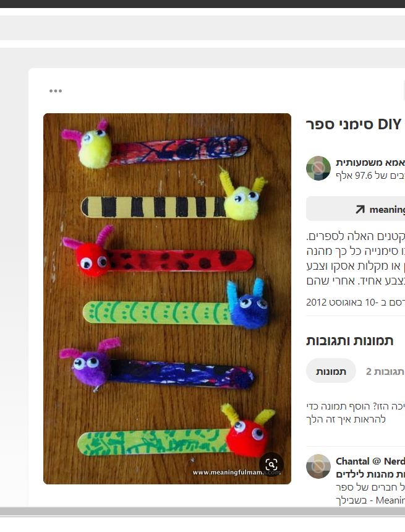This screenshot has width=405, height=532.
Task: Switch to the 2 תגובות tab
Action: [x=385, y=372]
